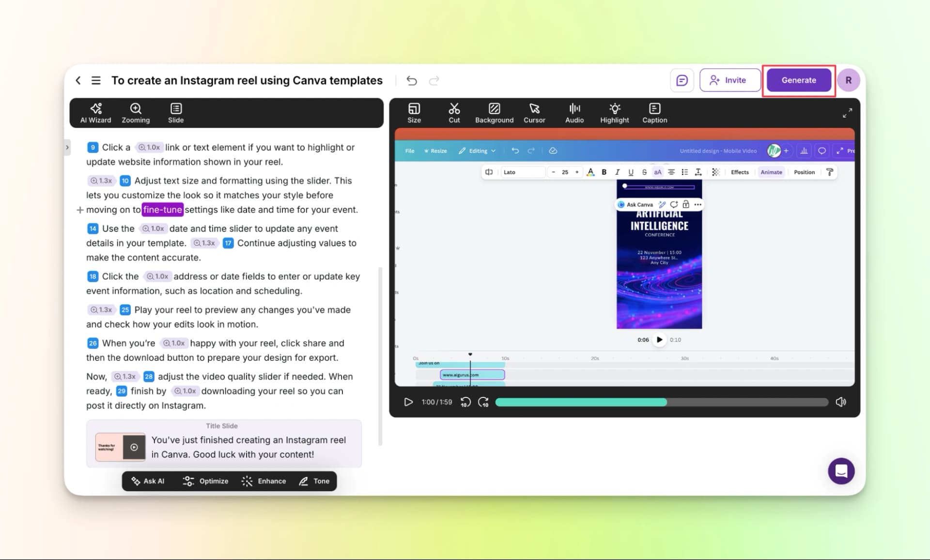Viewport: 930px width, 560px height.
Task: Open the Audio panel
Action: tap(574, 113)
